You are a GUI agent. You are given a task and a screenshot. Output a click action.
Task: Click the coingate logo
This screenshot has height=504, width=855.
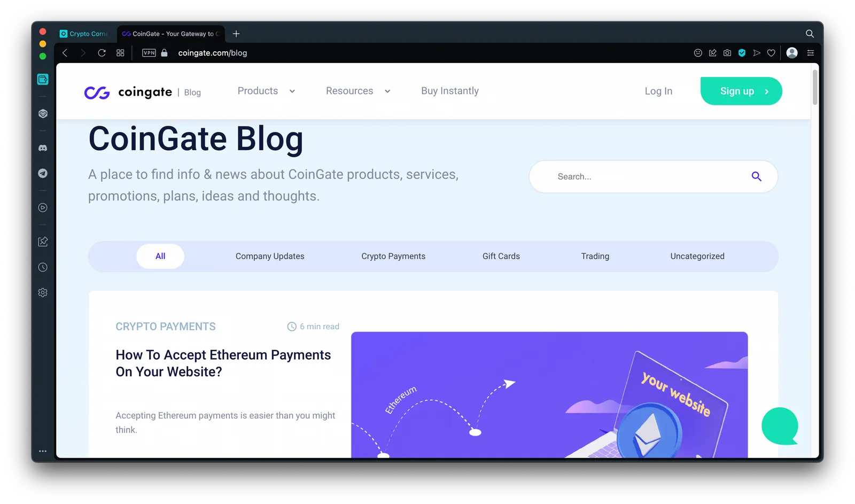click(128, 92)
